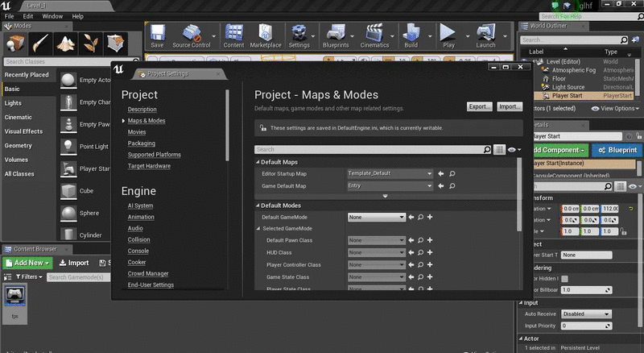This screenshot has width=644, height=353.
Task: Use selected asset arrow for Editor Startup Map
Action: [441, 174]
